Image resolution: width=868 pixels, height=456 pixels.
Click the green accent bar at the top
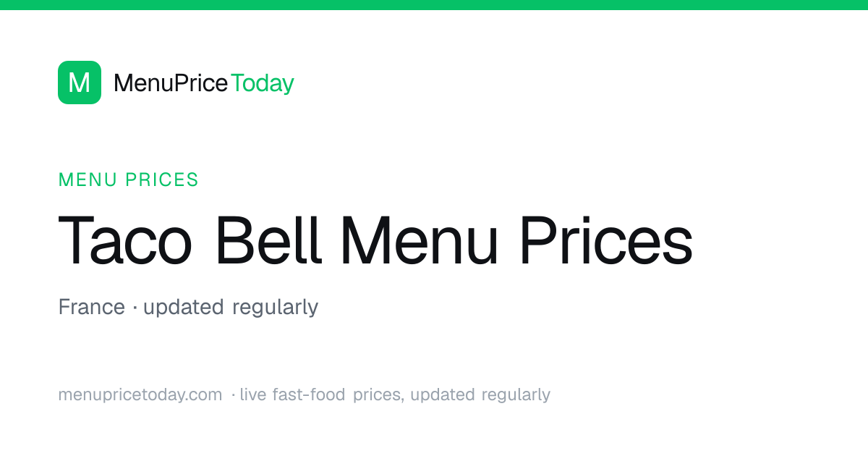tap(434, 5)
